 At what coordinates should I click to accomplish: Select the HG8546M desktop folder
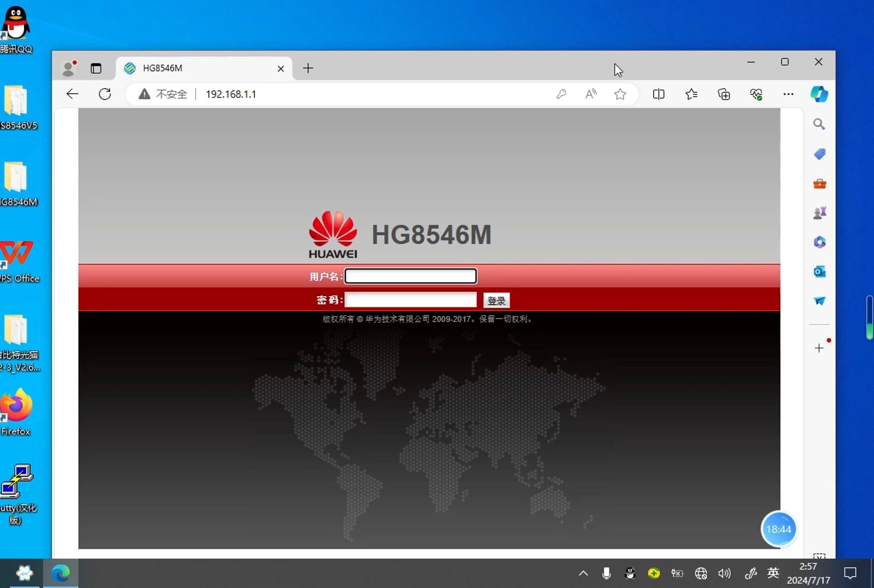(17, 184)
